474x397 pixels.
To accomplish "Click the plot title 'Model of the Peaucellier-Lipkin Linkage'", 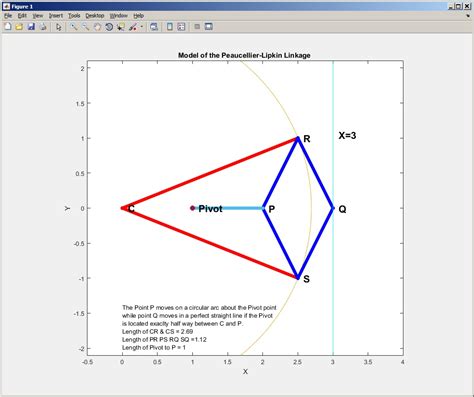I will (x=244, y=55).
